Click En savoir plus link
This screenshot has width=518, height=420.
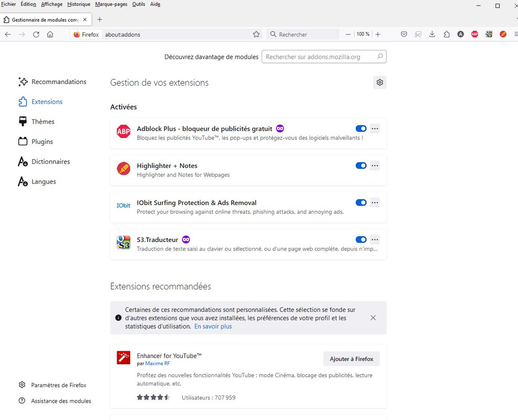tap(213, 326)
